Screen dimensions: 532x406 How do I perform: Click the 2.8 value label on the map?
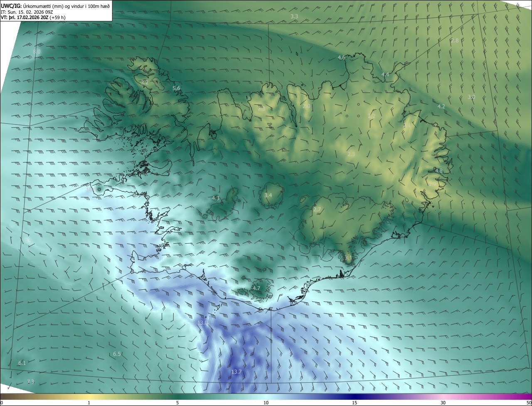(455, 40)
